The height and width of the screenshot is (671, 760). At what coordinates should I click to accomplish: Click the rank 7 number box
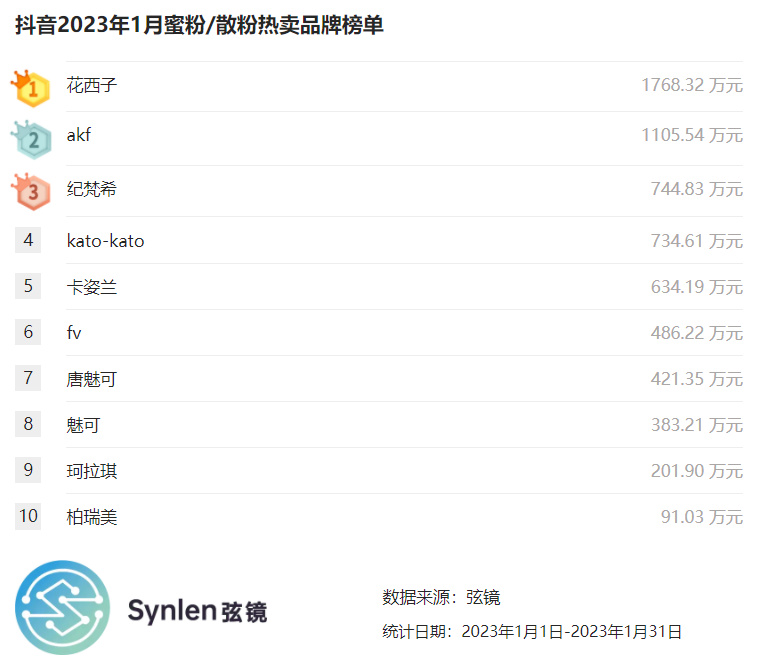pos(28,378)
